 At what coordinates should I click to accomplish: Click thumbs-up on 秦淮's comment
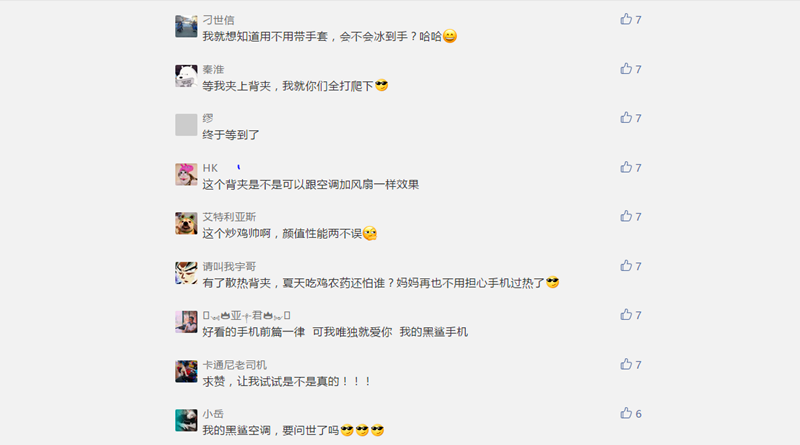626,69
